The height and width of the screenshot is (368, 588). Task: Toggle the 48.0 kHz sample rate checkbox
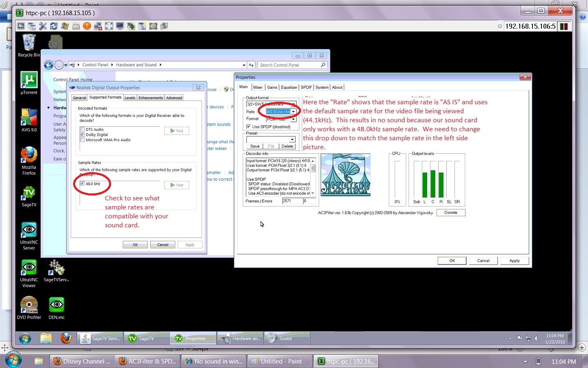(x=82, y=184)
